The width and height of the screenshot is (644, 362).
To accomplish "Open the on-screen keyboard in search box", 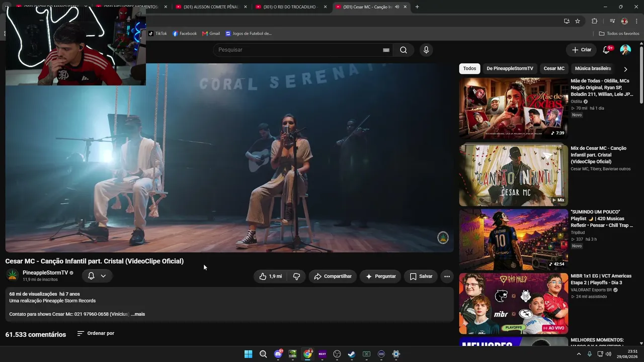I will [386, 50].
